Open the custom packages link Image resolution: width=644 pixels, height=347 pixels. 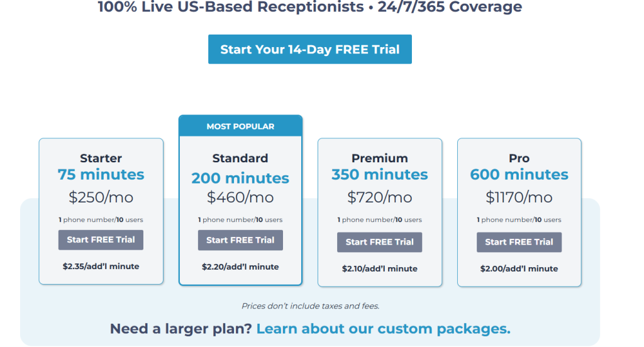[x=383, y=329]
